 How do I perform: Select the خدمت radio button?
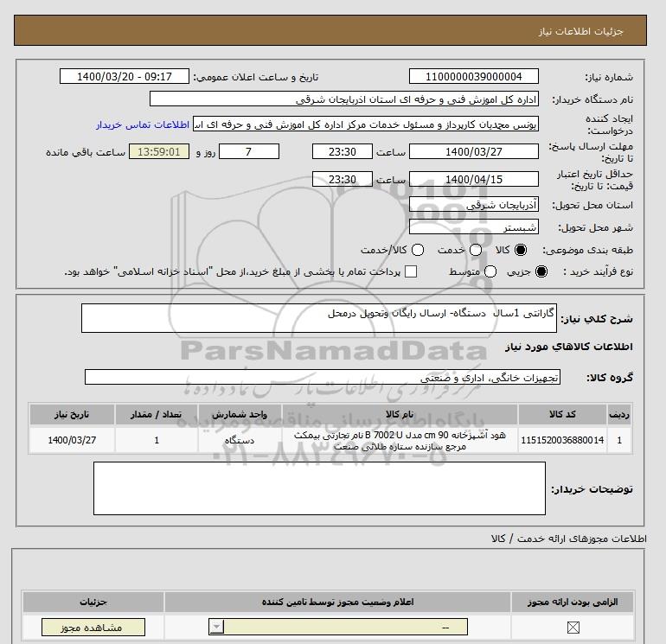click(476, 250)
